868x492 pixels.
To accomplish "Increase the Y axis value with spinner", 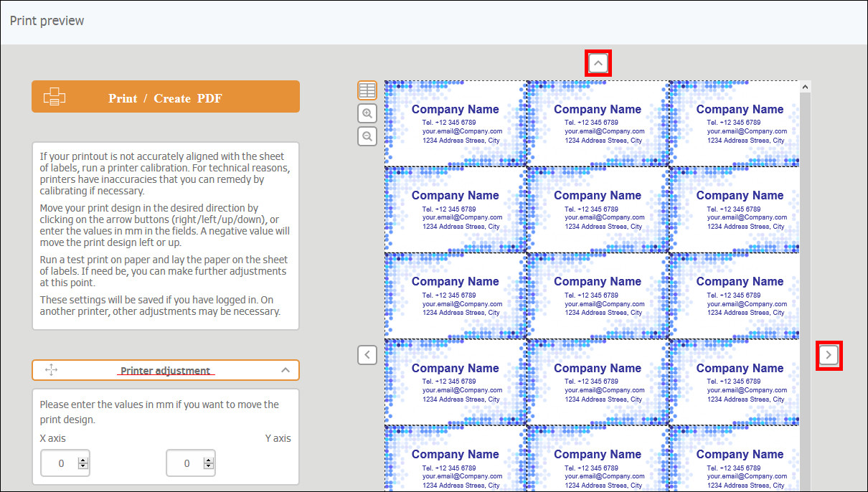I will coord(209,460).
